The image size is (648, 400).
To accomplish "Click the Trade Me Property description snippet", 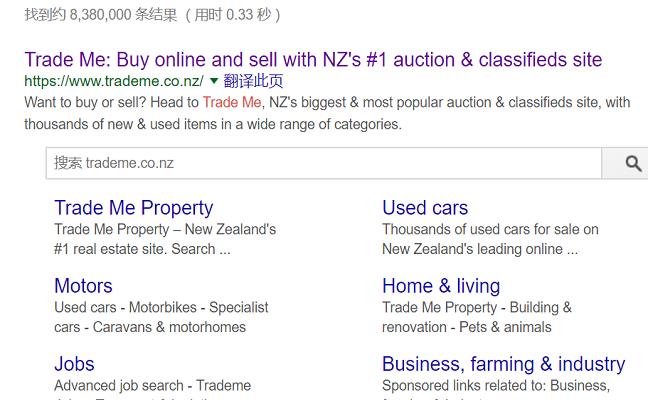I will click(164, 239).
